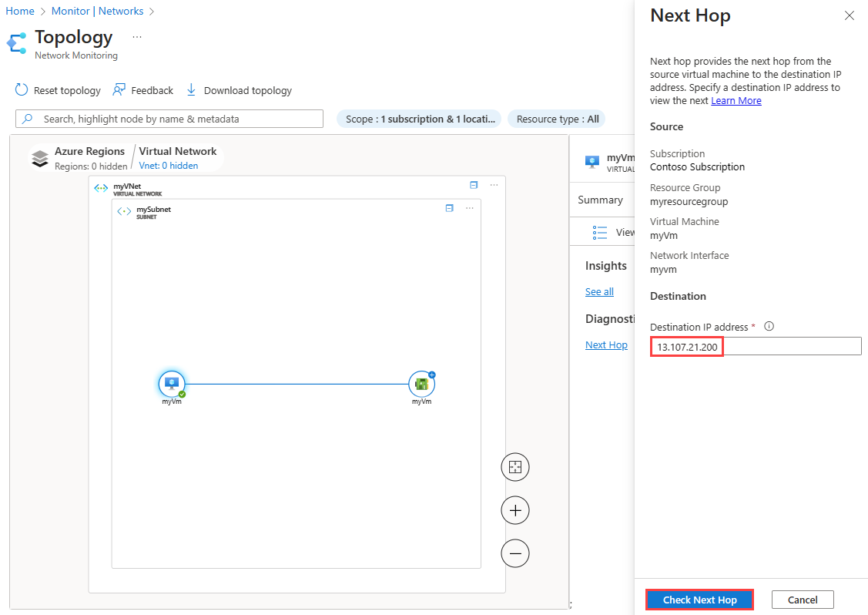Open the myVNet more options menu
868x615 pixels.
click(x=494, y=185)
